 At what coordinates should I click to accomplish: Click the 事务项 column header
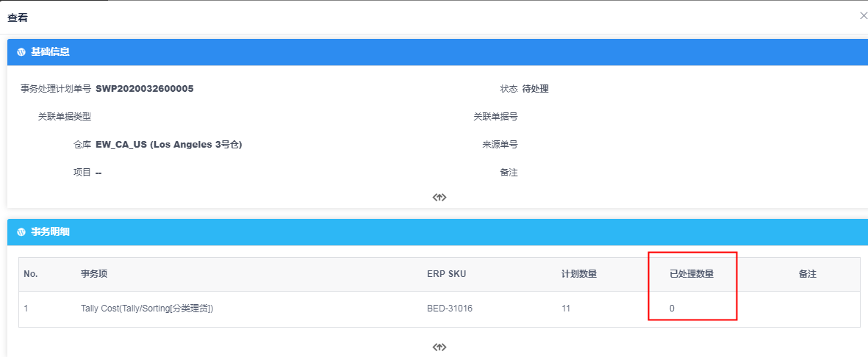94,274
